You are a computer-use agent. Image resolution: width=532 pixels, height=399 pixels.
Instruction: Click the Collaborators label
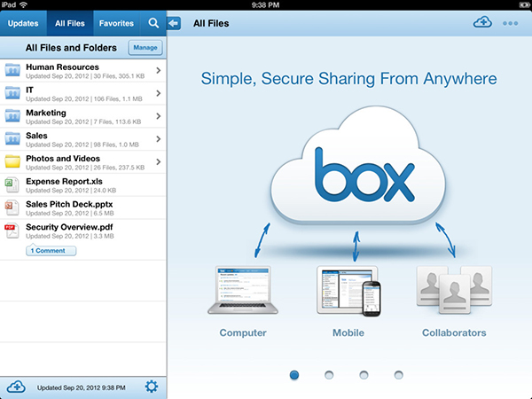454,332
